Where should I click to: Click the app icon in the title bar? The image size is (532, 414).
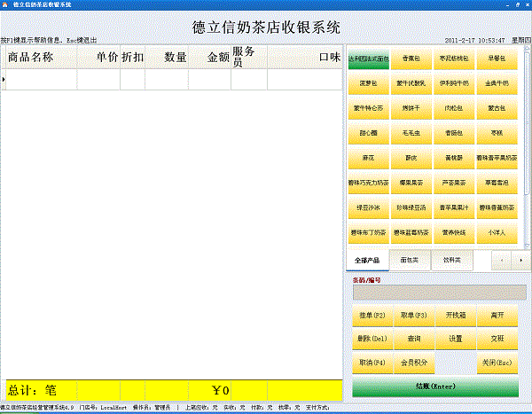(x=4, y=4)
